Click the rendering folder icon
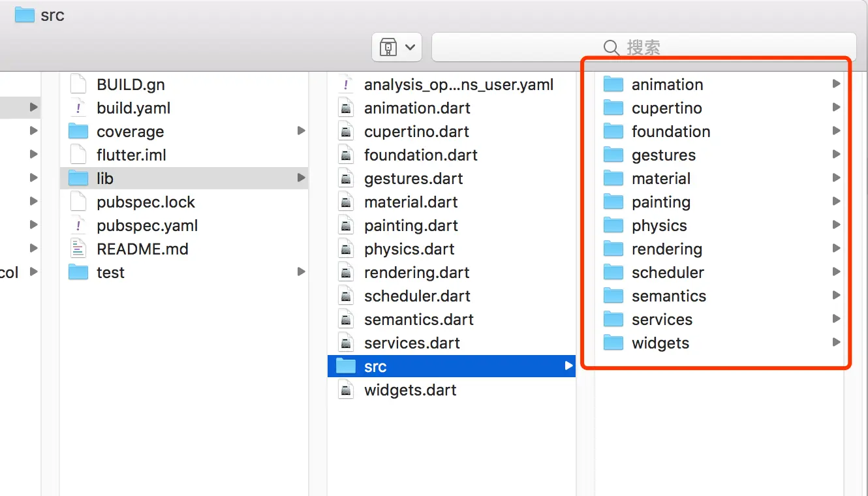 [613, 249]
